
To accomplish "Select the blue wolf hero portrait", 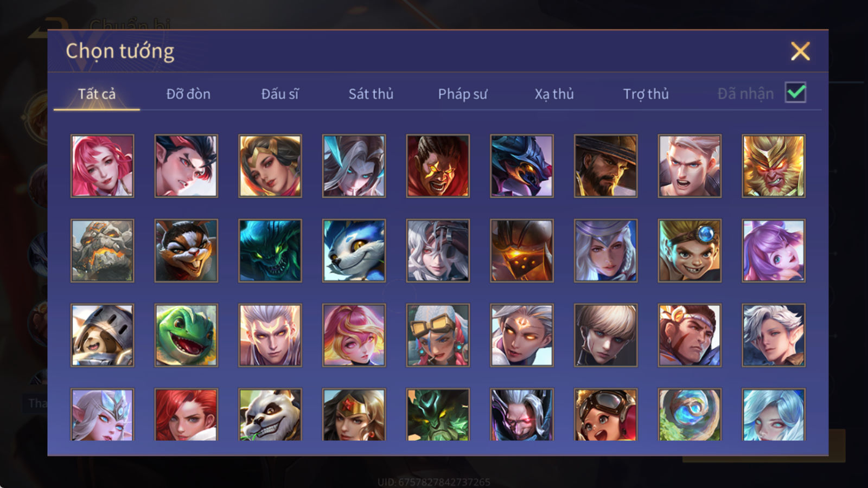I will [354, 251].
